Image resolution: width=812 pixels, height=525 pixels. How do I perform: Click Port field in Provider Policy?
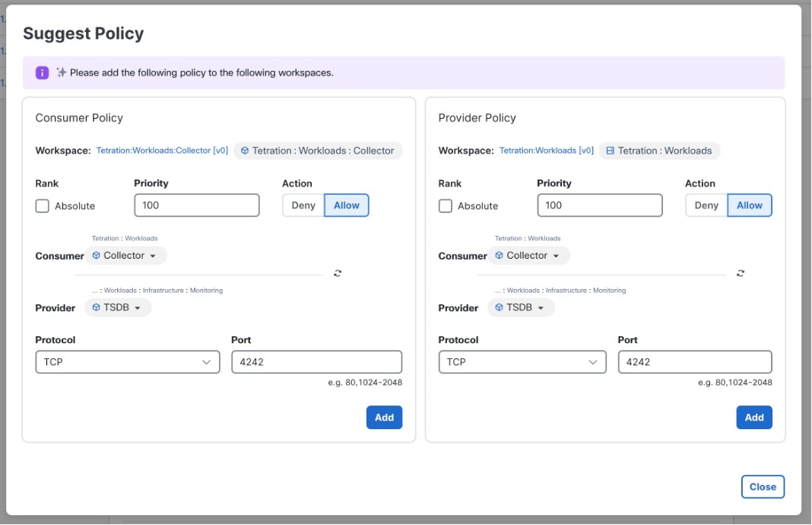click(694, 362)
